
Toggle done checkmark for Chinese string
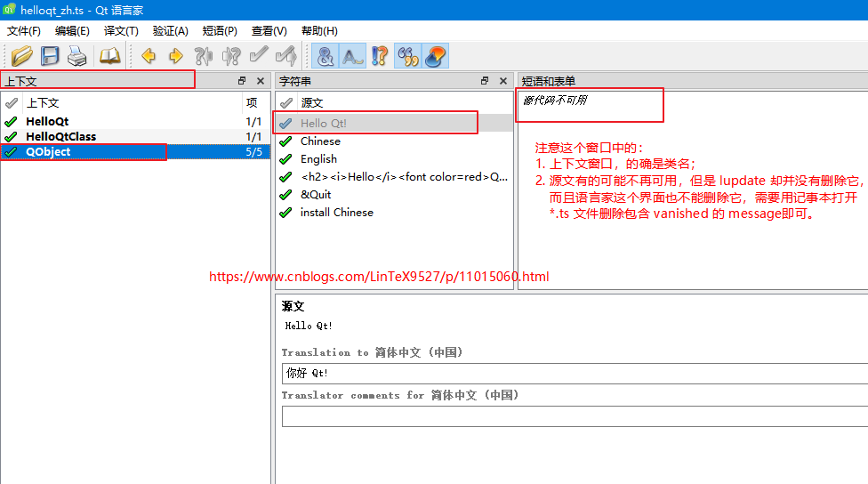click(x=285, y=141)
